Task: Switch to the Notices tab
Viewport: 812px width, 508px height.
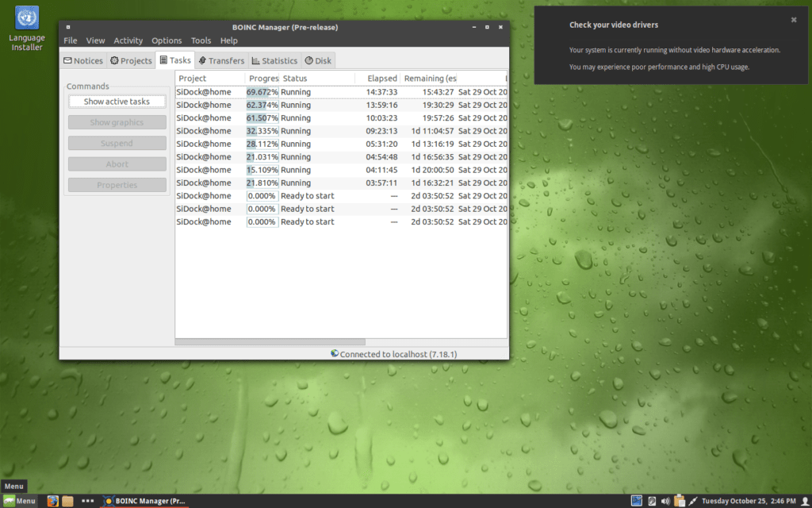Action: [83, 60]
